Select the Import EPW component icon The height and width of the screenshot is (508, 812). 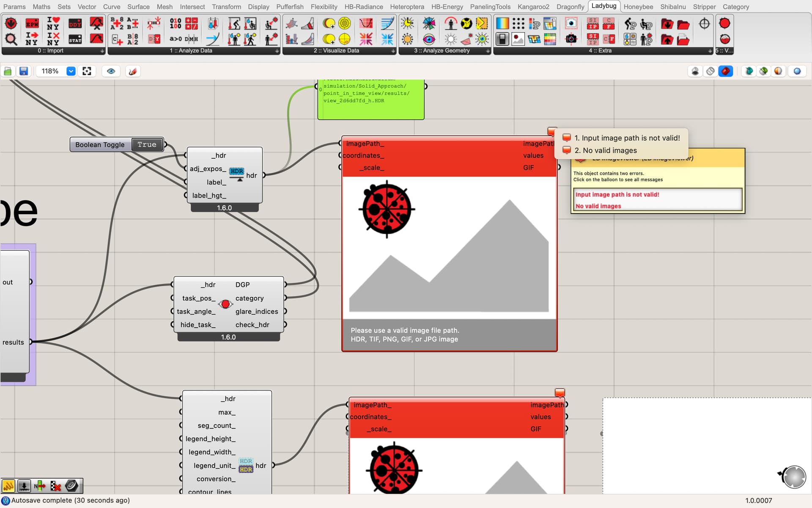[x=32, y=24]
